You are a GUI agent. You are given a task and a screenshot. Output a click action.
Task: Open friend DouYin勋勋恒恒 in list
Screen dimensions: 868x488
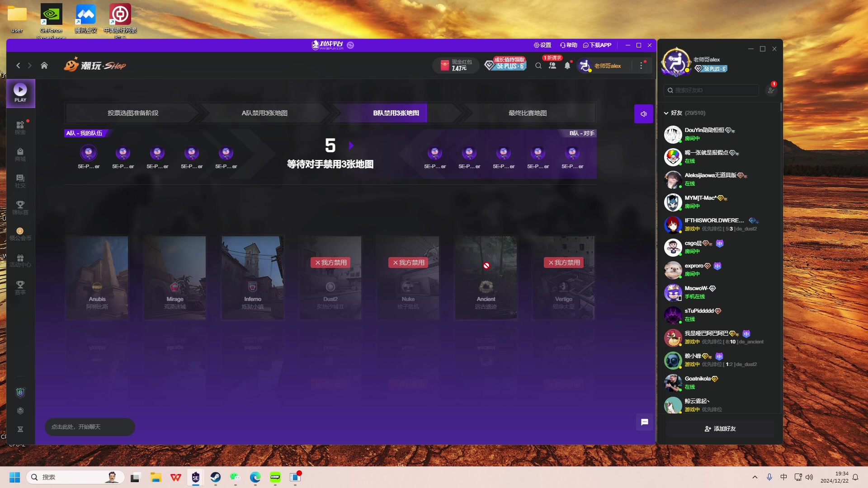[719, 134]
